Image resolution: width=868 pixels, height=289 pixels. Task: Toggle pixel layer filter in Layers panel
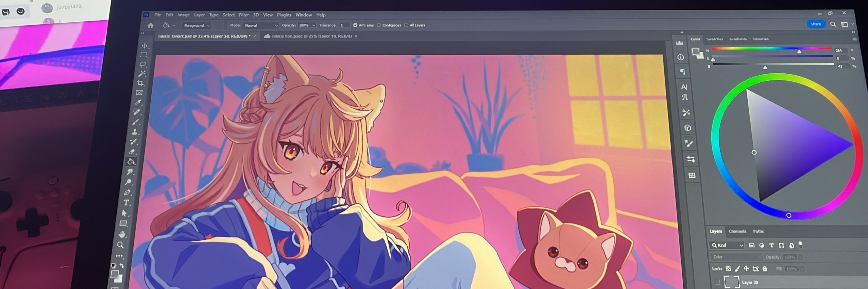[751, 245]
